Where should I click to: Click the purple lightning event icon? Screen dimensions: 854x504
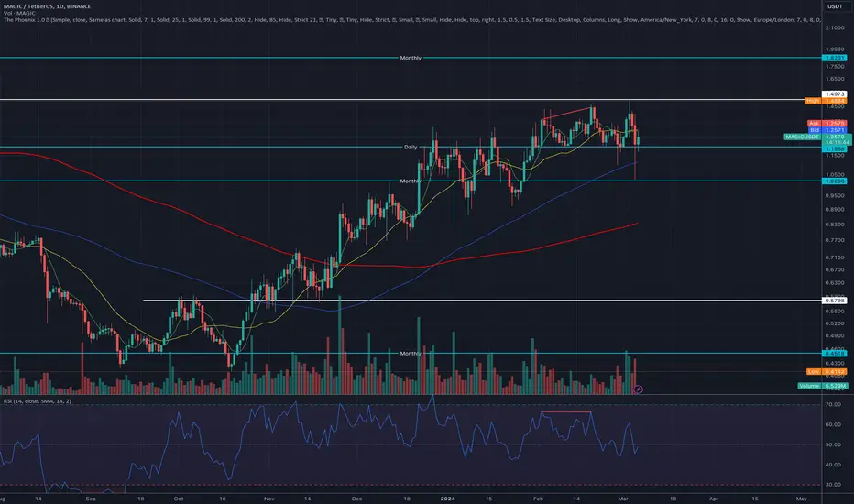[x=639, y=389]
